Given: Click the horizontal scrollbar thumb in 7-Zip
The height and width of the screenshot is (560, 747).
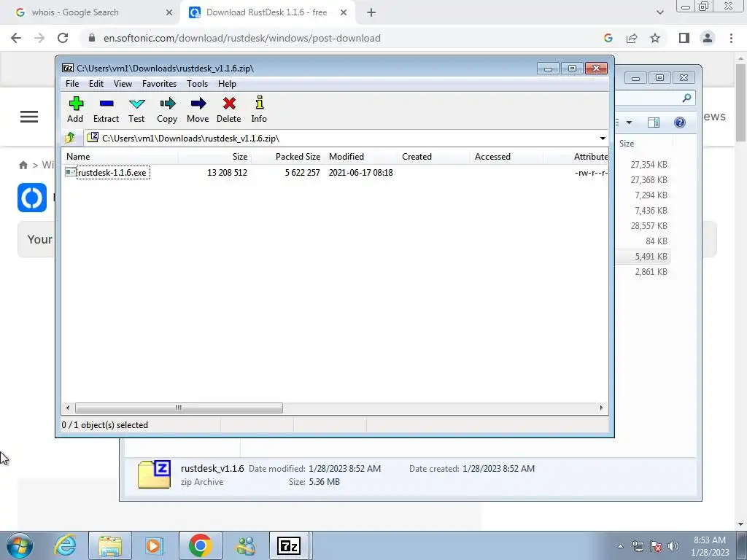Looking at the screenshot, I should coord(179,408).
